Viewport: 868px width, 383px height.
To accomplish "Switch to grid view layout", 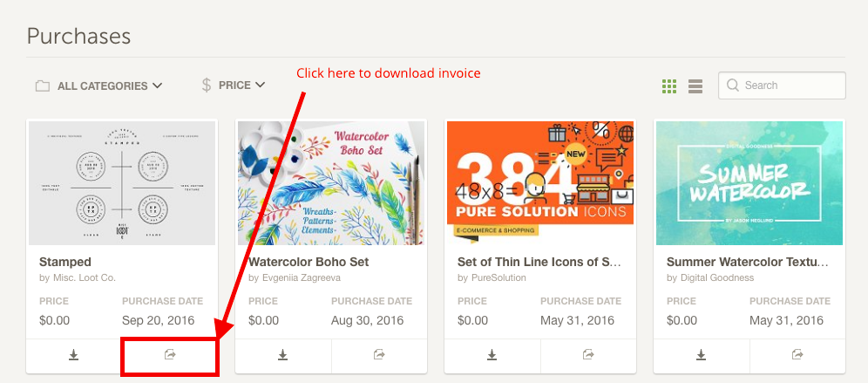I will (669, 85).
